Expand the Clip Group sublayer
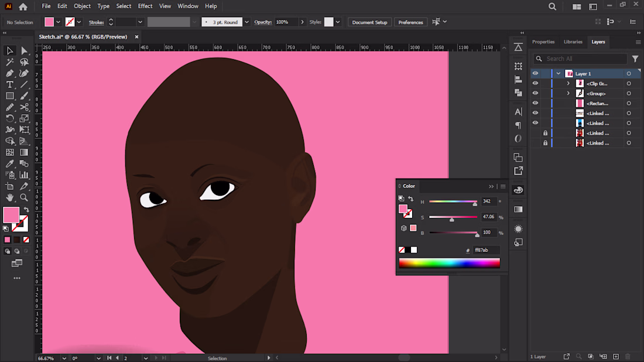644x362 pixels. [x=568, y=83]
